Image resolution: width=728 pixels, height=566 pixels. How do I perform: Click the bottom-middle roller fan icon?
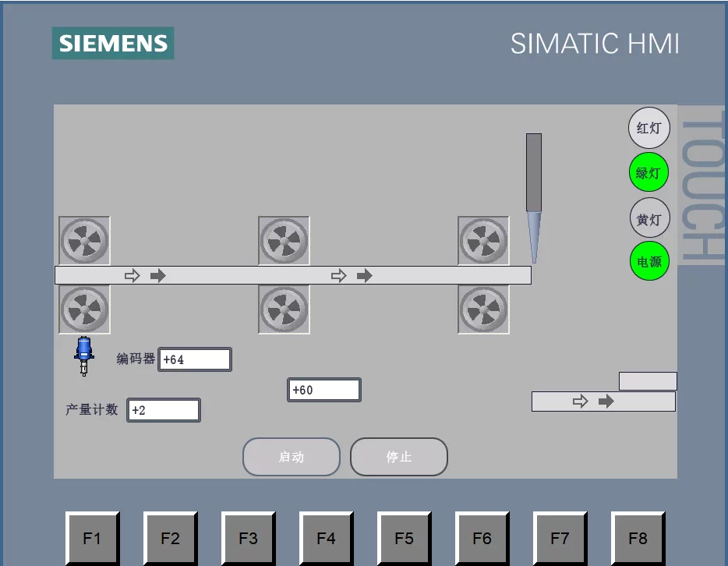pos(284,310)
